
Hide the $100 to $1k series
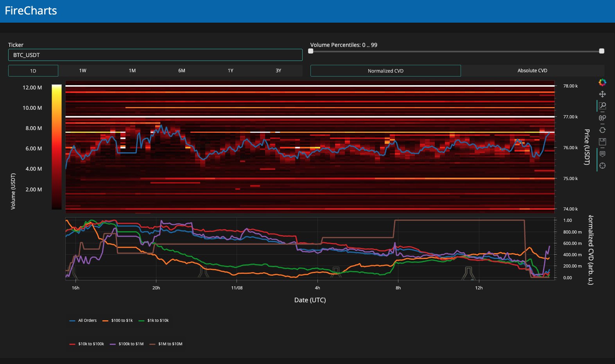[122, 321]
